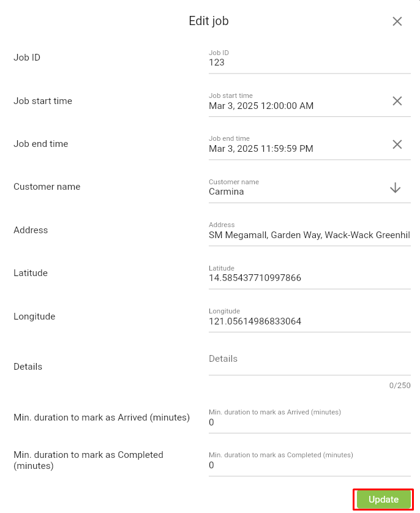Click the left-side Details row label
The image size is (420, 513).
pyautogui.click(x=28, y=367)
